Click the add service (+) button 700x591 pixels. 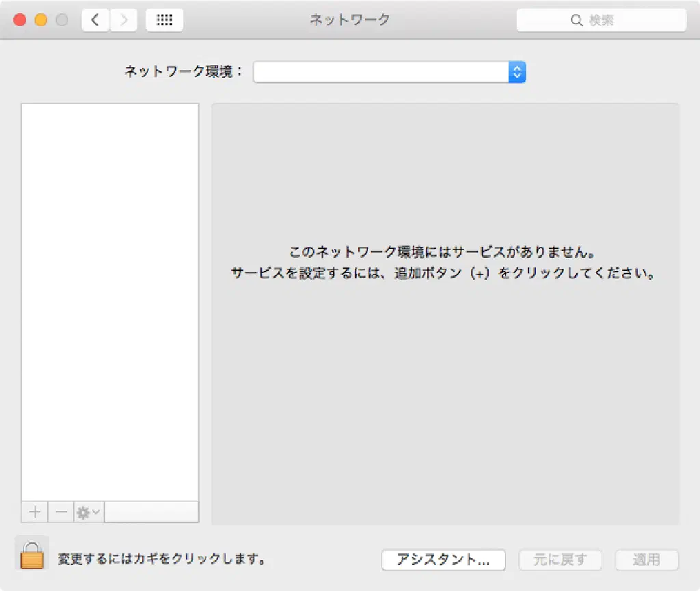click(x=35, y=512)
